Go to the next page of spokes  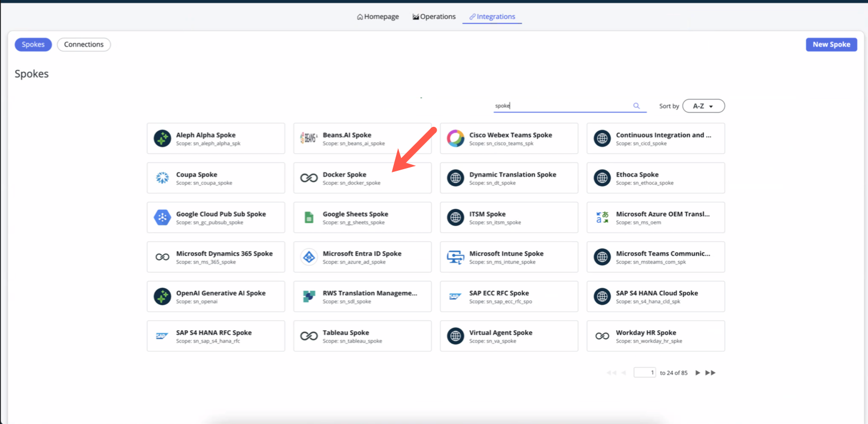click(698, 373)
